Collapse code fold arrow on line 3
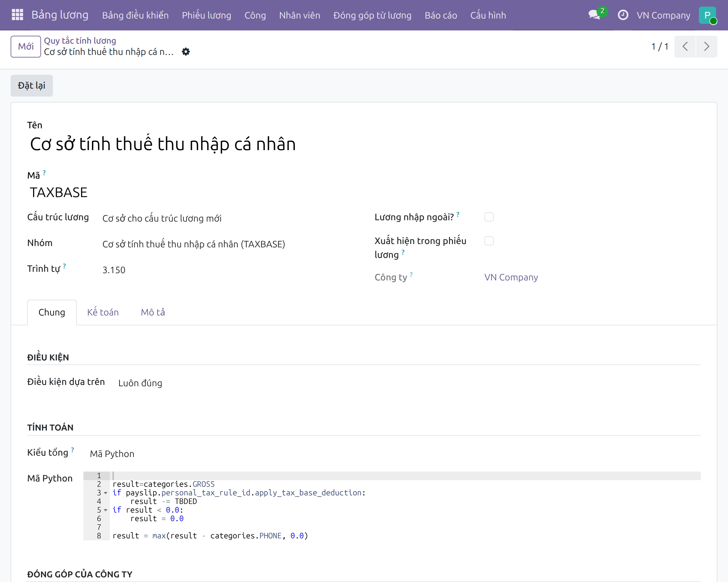728x582 pixels. pyautogui.click(x=106, y=493)
